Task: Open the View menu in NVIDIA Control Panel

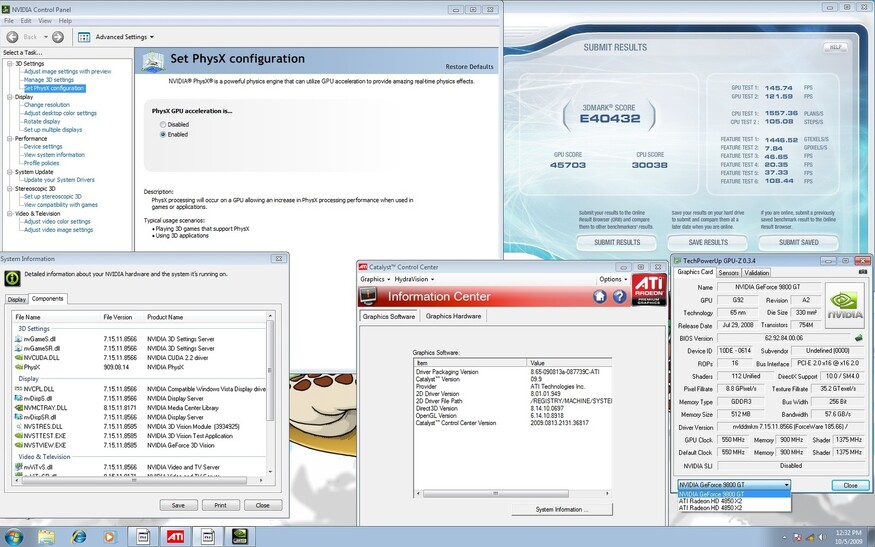Action: (x=45, y=21)
